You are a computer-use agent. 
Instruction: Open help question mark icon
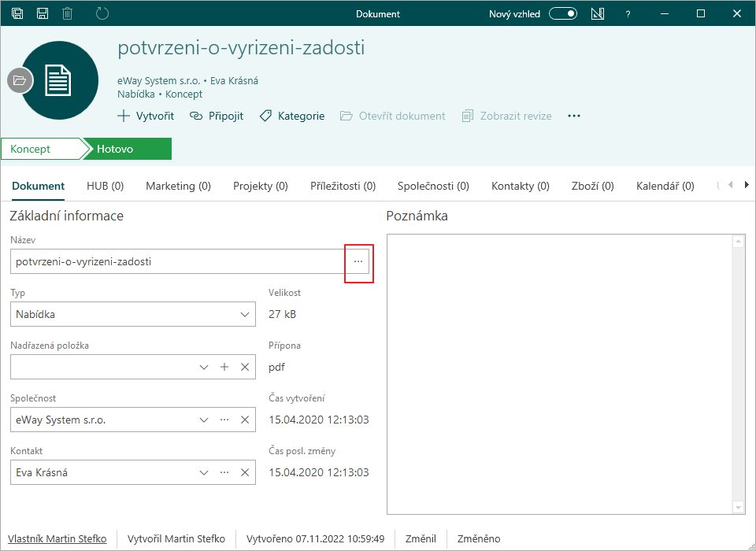pyautogui.click(x=628, y=14)
